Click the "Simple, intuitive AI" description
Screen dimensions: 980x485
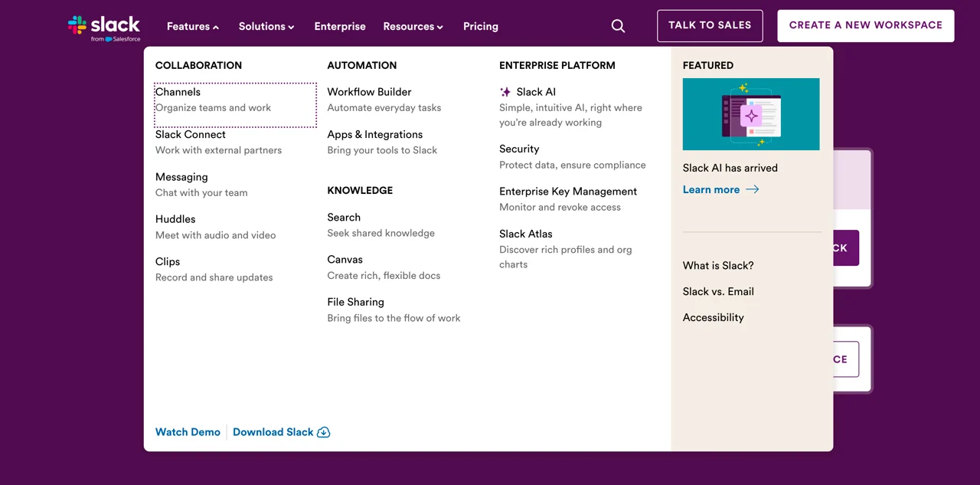coord(571,115)
